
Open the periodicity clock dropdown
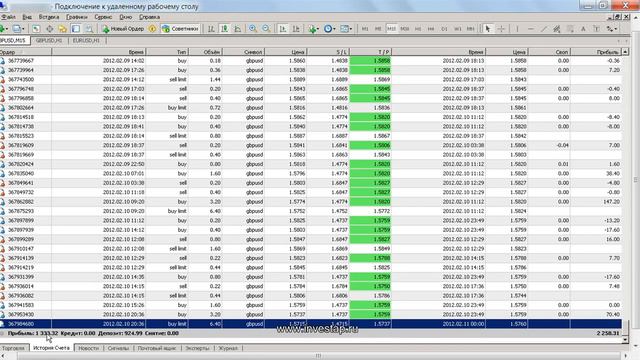click(329, 29)
